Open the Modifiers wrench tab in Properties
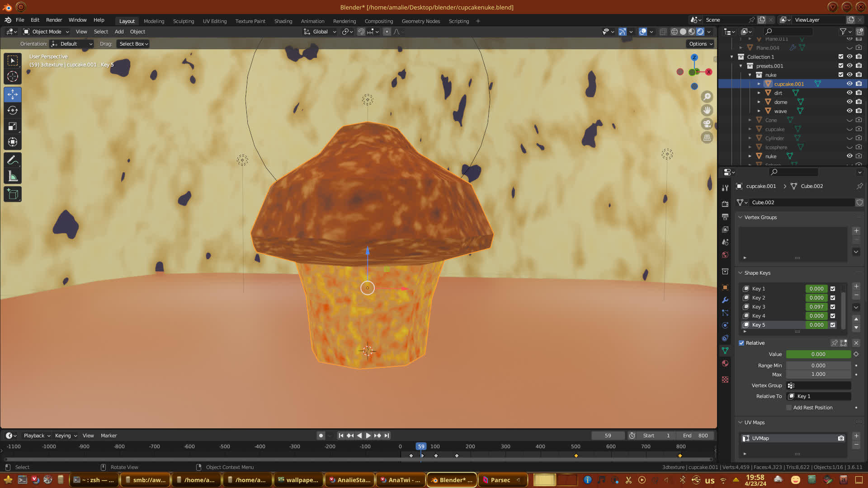868x488 pixels. [725, 300]
